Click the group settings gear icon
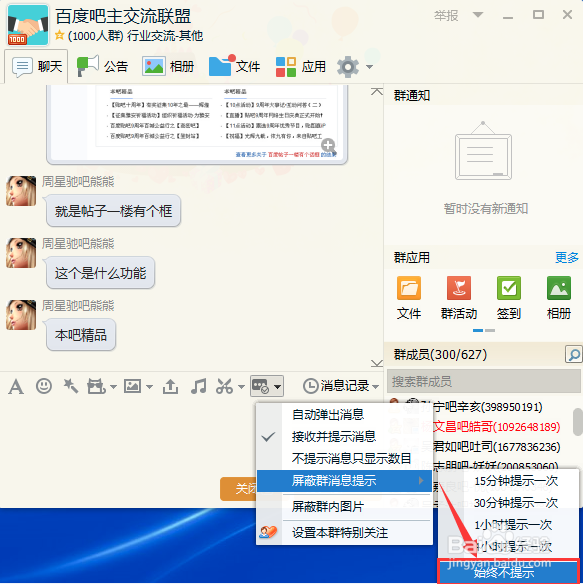Screen dimensions: 583x584 coord(348,67)
